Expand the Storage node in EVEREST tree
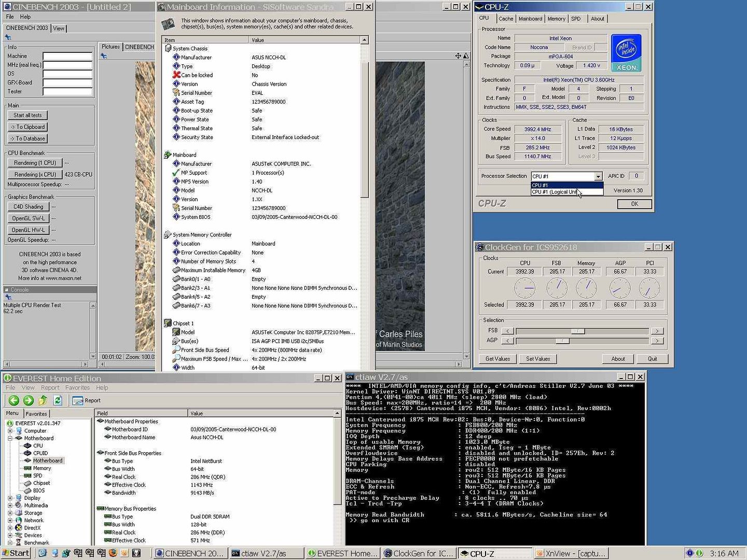Screen dimensions: 747x560 10,513
